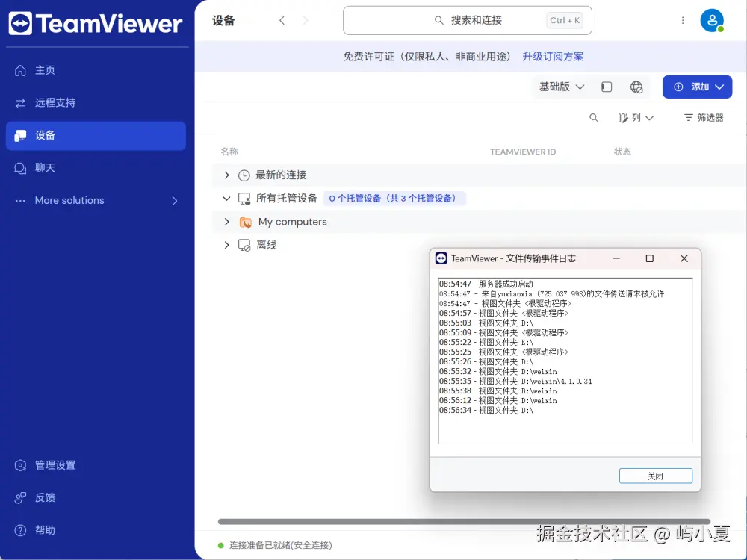Click the green connection status dot
The image size is (747, 560).
coord(220,545)
